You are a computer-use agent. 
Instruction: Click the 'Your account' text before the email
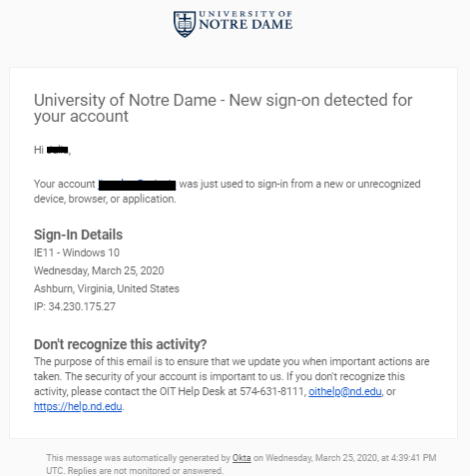point(65,185)
